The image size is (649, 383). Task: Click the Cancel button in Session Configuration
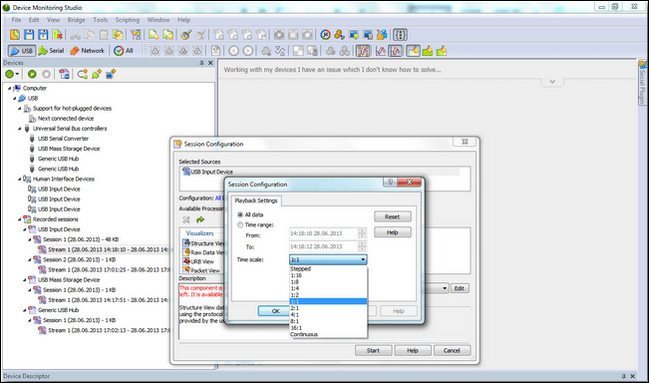pos(452,351)
